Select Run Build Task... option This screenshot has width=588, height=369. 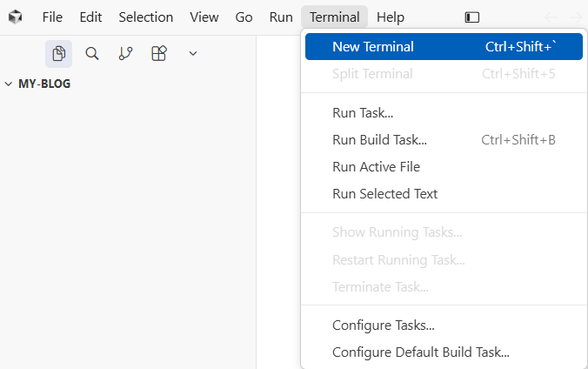pyautogui.click(x=379, y=140)
